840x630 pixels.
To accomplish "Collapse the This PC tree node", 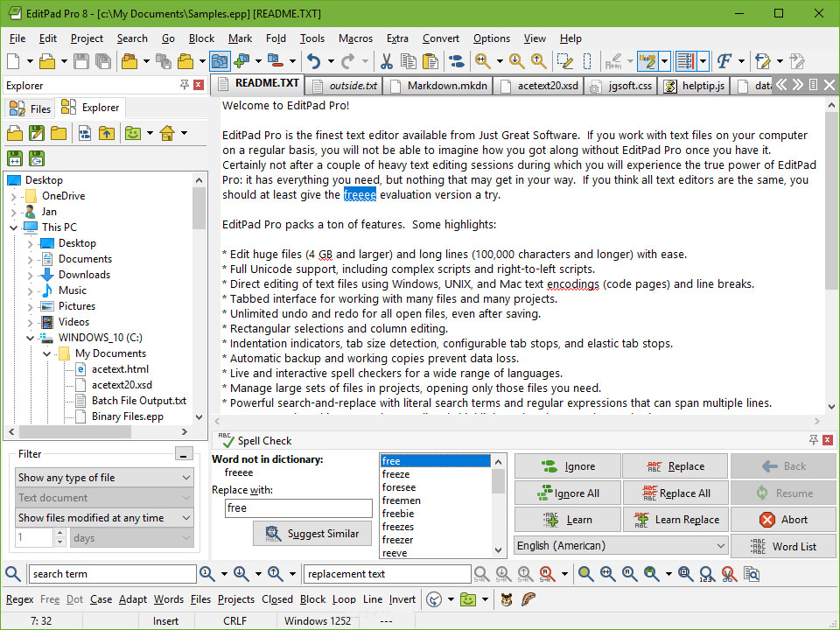I will tap(13, 227).
